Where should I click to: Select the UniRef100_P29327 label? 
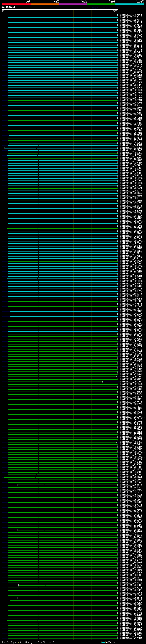131,357
